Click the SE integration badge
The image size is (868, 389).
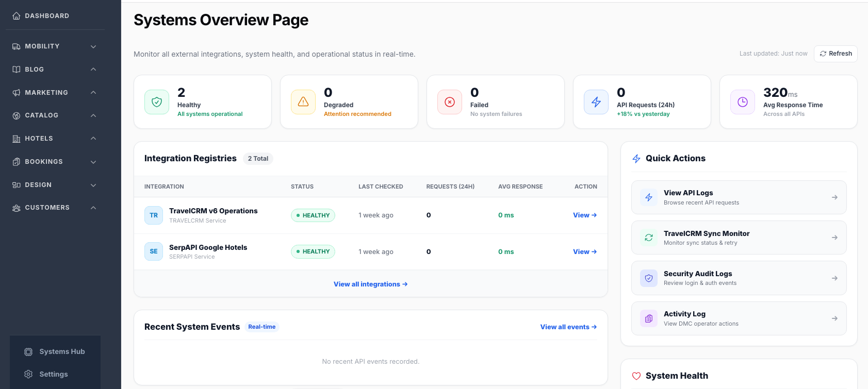(154, 251)
